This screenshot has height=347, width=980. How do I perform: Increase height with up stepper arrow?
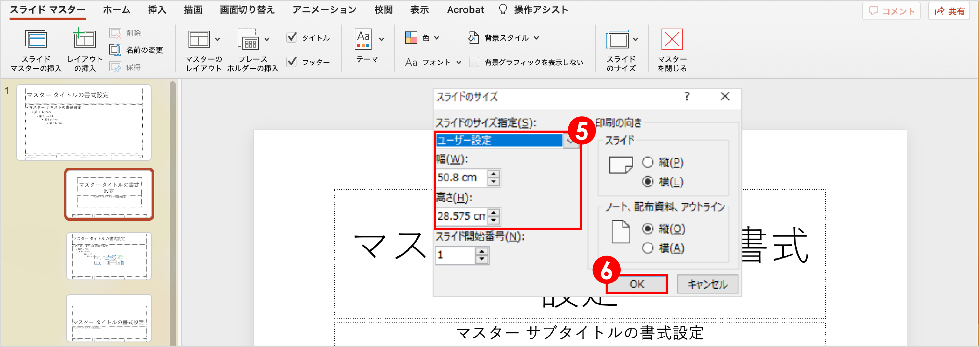pos(493,212)
